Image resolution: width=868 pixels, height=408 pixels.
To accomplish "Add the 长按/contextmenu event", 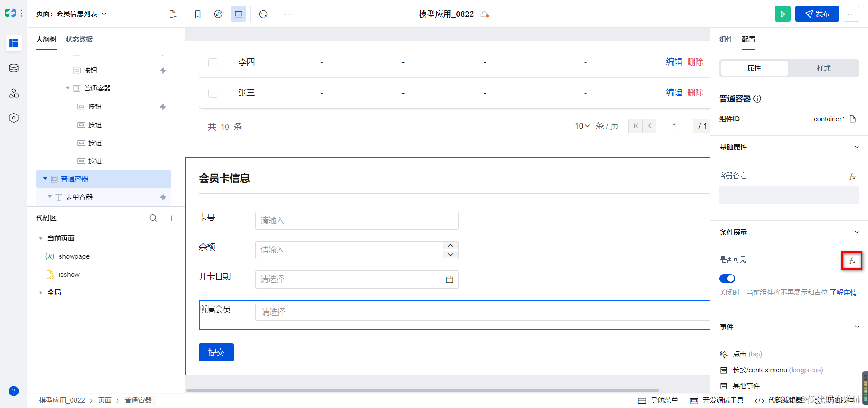I will pyautogui.click(x=771, y=370).
